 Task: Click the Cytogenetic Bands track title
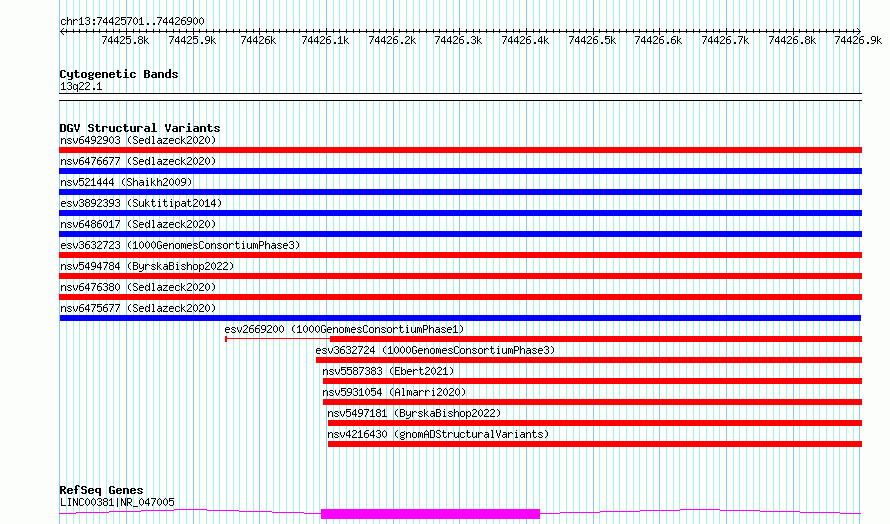119,74
